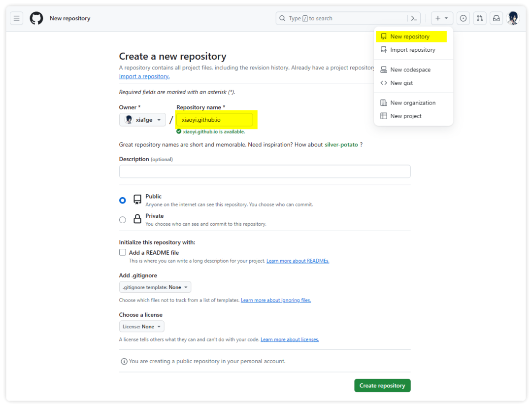Open the Notifications inbox icon

[497, 18]
